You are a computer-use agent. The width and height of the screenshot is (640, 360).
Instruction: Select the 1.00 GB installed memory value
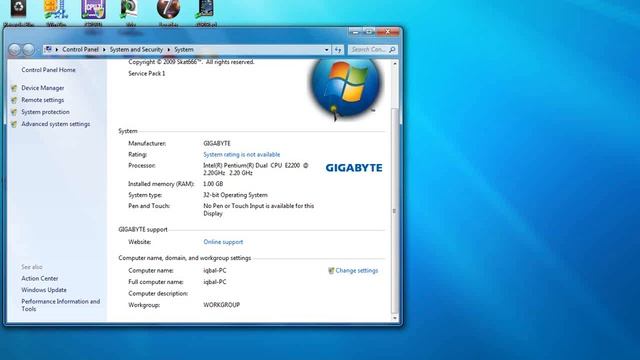(213, 184)
